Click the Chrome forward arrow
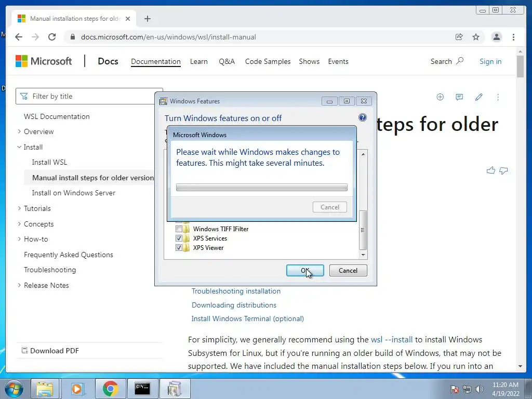Screen dimensions: 532x399 click(35, 37)
